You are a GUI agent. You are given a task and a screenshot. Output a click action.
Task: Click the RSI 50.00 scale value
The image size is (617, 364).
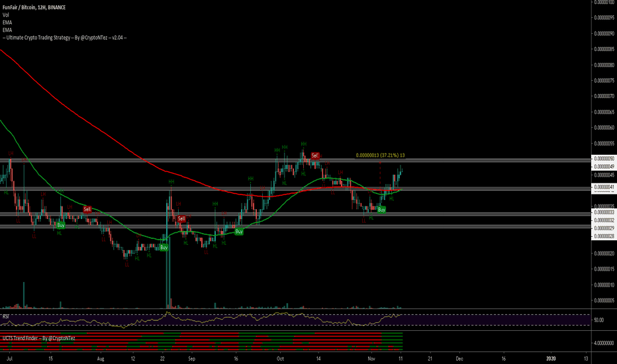(x=599, y=320)
